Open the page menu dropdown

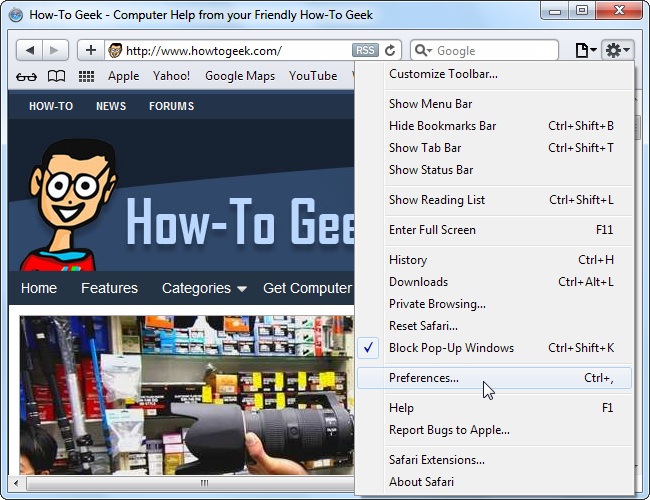point(586,50)
